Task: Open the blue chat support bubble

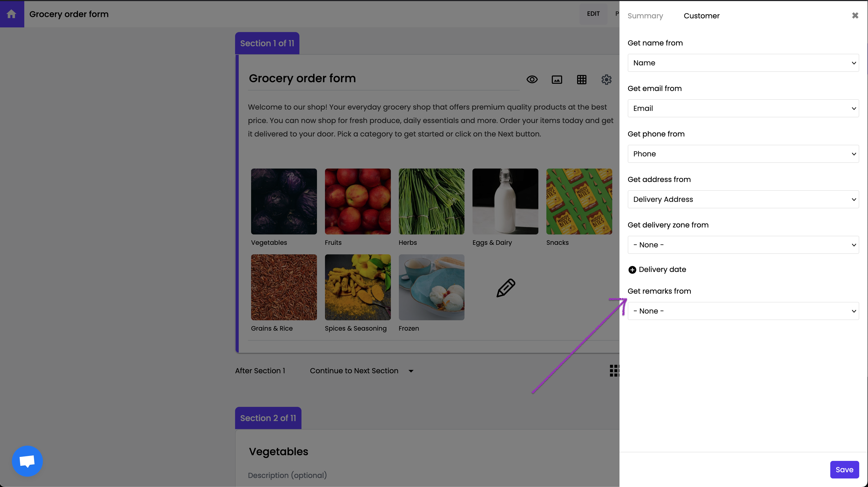Action: 27,461
